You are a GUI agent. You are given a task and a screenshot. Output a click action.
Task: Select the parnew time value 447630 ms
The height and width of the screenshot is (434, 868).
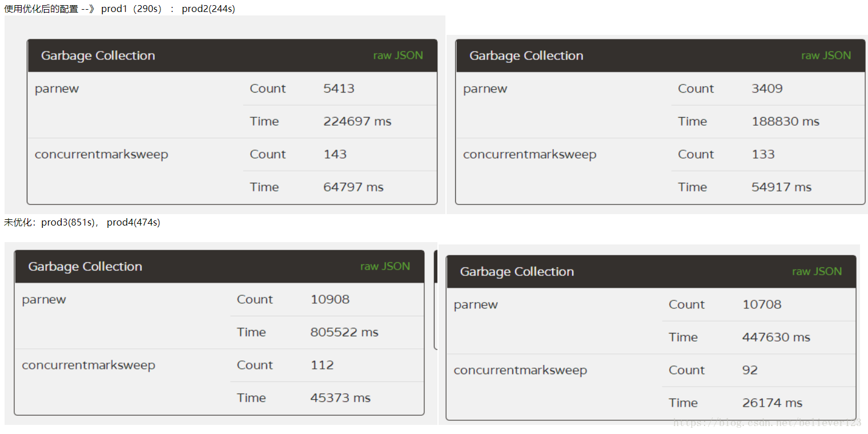776,337
